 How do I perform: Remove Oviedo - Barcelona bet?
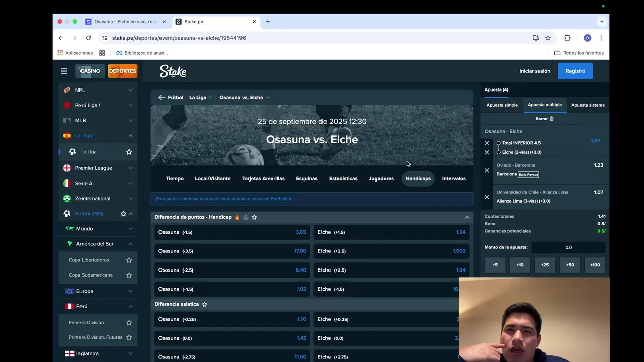(x=487, y=170)
